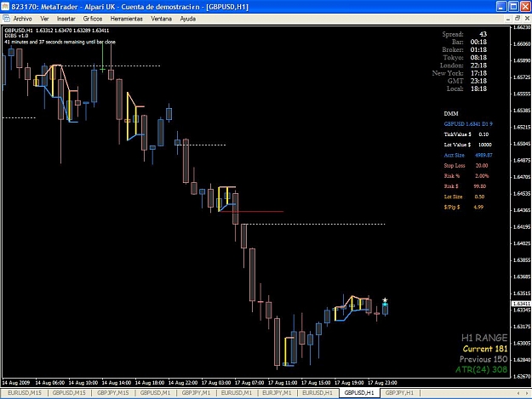Image resolution: width=532 pixels, height=399 pixels.
Task: Click the DIBS v1.0 indicator label
Action: (x=16, y=36)
